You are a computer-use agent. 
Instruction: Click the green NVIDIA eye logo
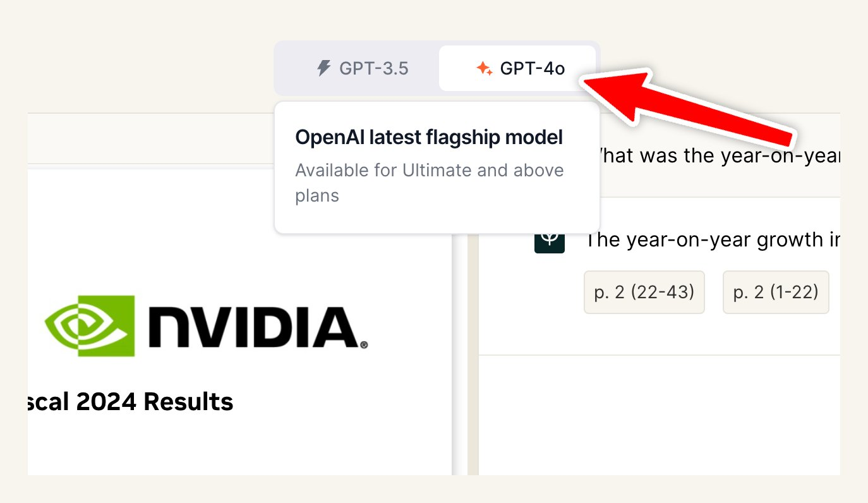(x=89, y=325)
